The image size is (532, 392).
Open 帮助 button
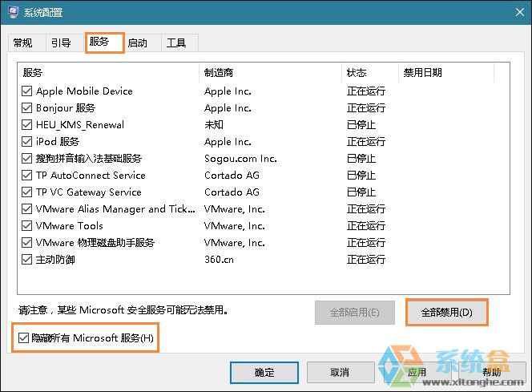point(492,372)
